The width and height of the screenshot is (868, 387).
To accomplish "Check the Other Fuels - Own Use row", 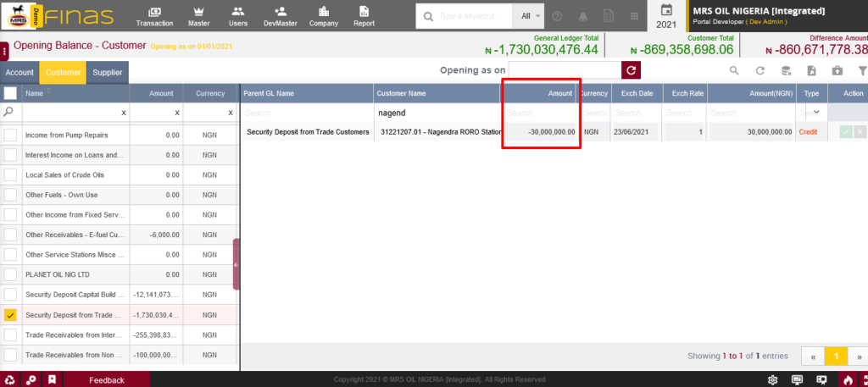I will 10,195.
